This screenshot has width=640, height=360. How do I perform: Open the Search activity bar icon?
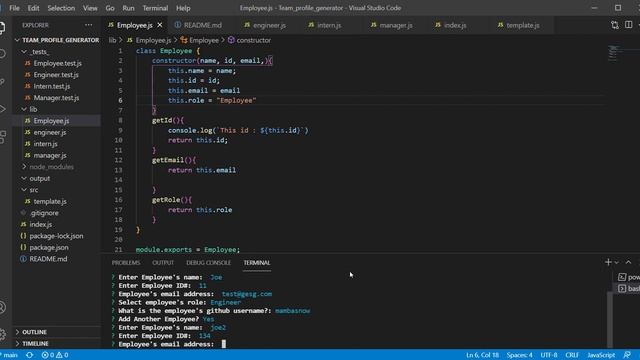[2, 53]
